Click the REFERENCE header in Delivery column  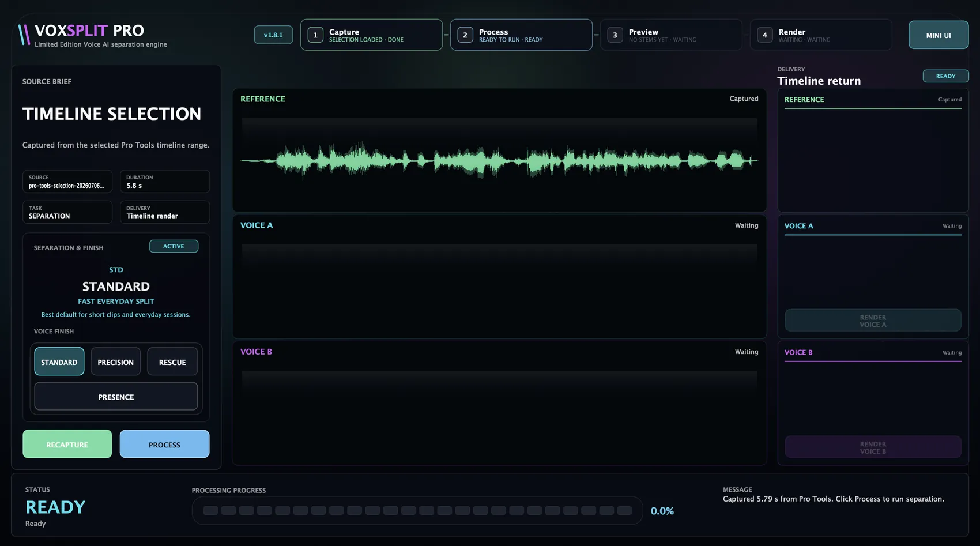click(804, 100)
